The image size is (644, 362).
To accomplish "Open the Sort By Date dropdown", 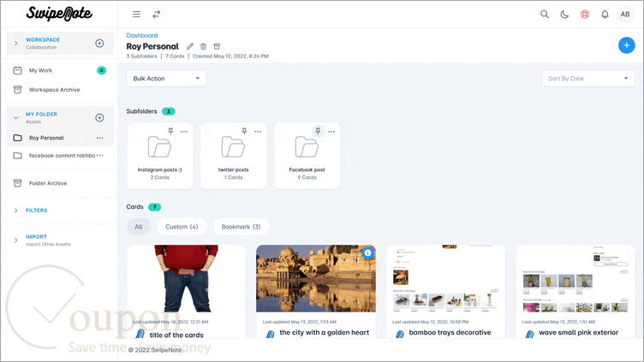I will 588,79.
